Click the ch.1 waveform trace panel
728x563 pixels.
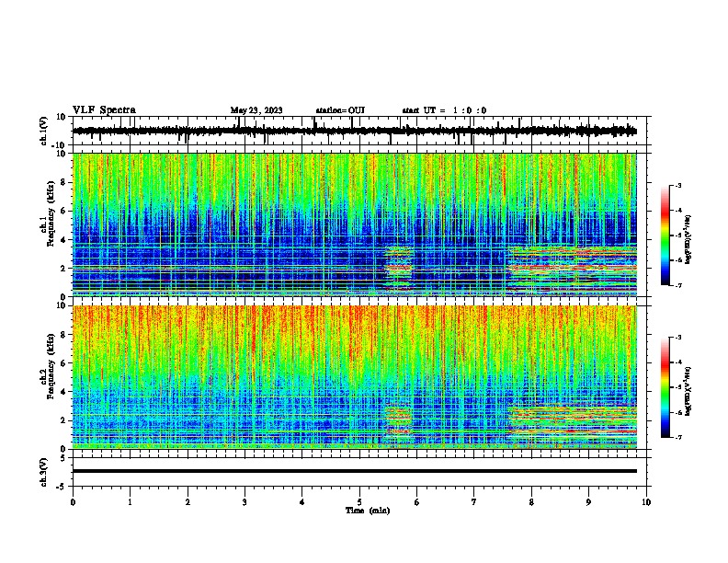click(361, 131)
